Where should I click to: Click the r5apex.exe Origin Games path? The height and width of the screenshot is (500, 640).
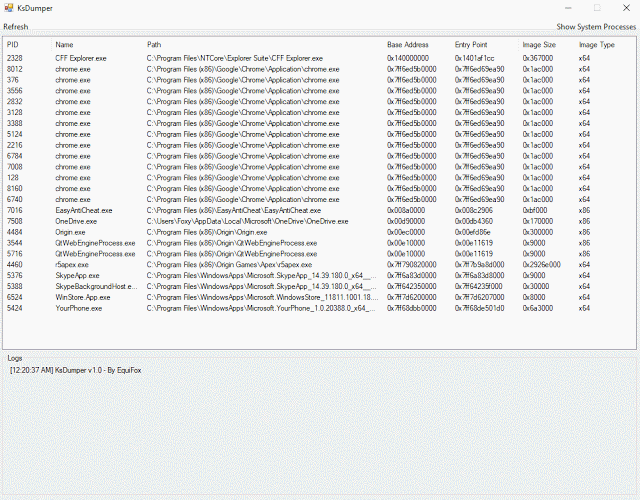pos(229,265)
